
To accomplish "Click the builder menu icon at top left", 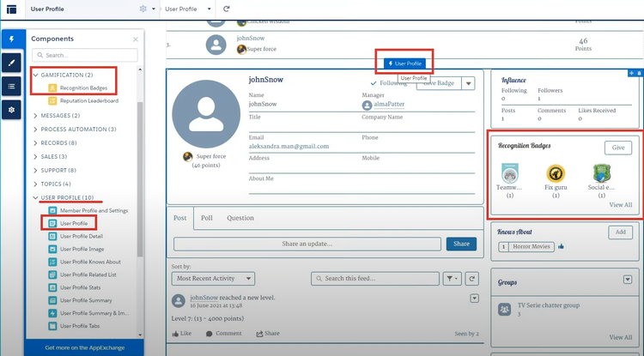I will pyautogui.click(x=11, y=9).
